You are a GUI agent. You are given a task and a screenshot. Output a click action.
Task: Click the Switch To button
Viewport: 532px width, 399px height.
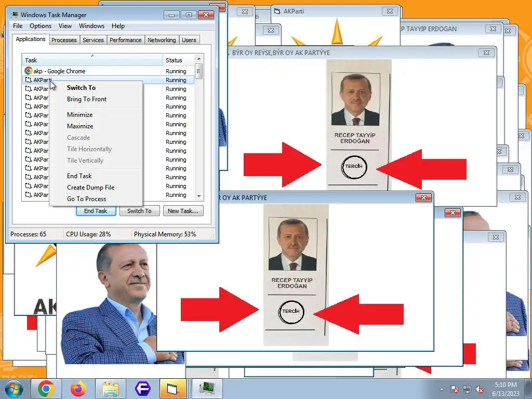pos(139,211)
